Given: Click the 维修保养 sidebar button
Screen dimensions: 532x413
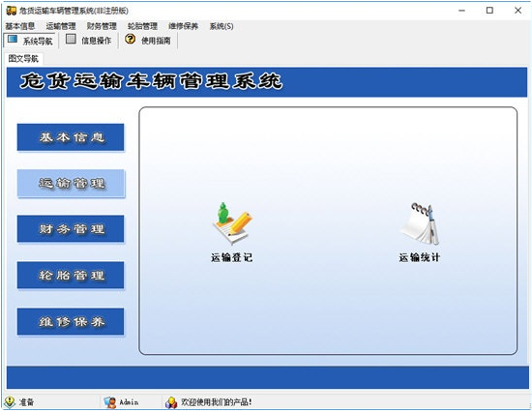Looking at the screenshot, I should pos(71,321).
